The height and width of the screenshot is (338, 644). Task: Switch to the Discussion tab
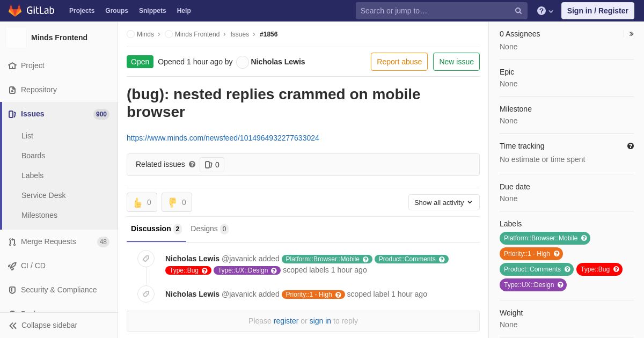[156, 229]
